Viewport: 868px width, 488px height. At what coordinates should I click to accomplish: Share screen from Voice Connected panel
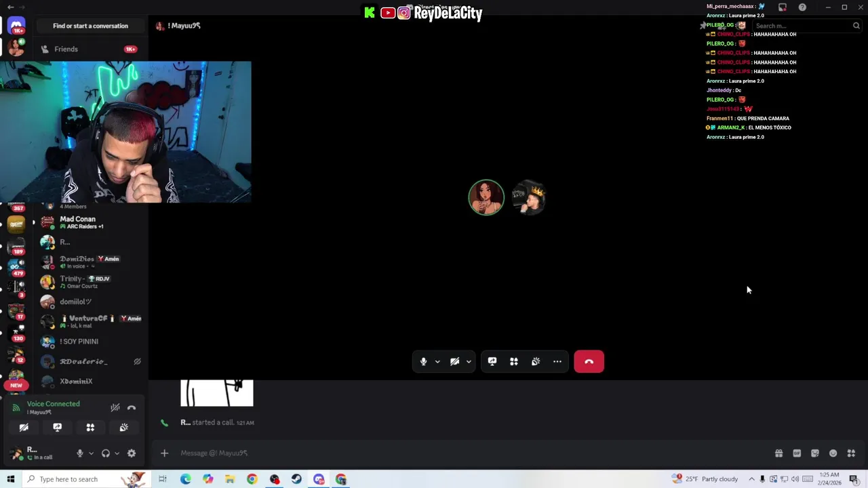(57, 428)
